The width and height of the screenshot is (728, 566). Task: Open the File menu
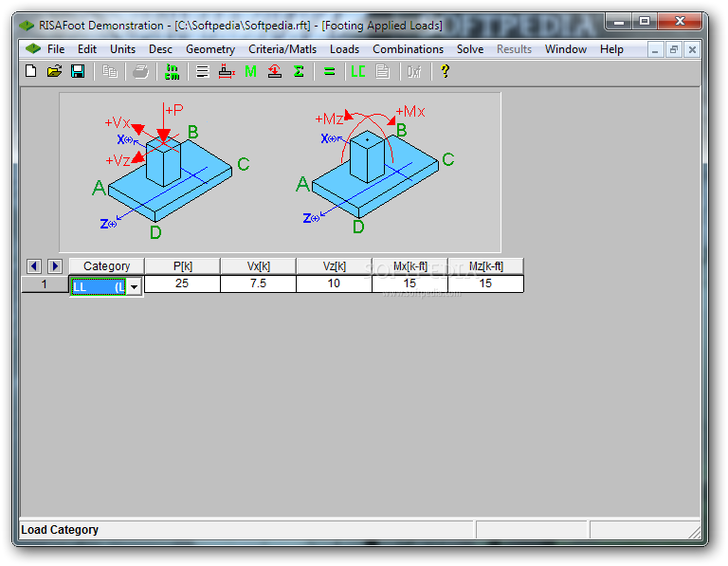click(56, 49)
